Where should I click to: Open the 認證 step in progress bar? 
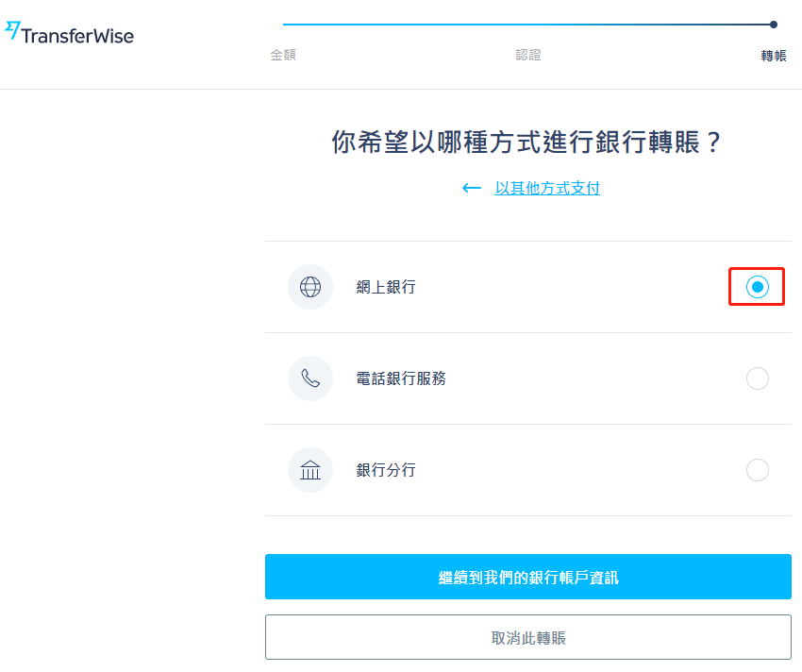pyautogui.click(x=528, y=55)
